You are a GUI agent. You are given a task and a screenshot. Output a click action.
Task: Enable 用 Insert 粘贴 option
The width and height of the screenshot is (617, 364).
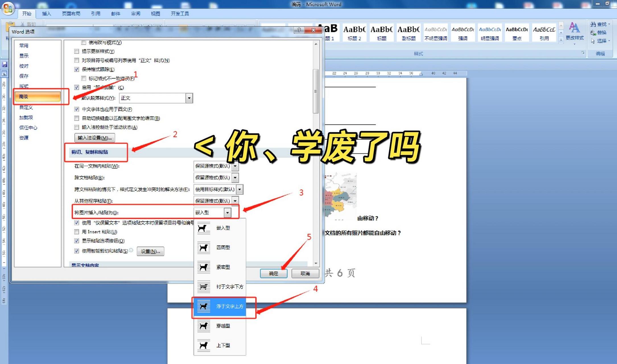(77, 232)
